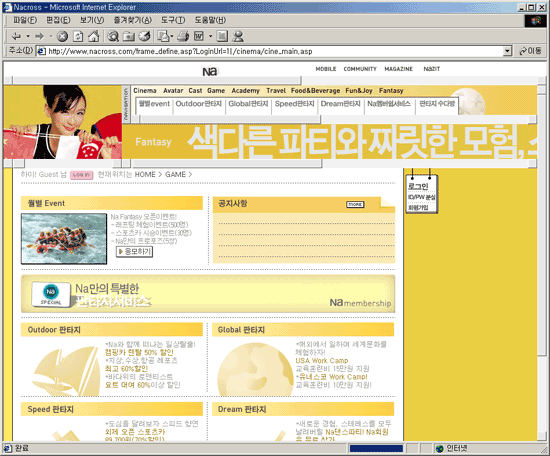Go to Home page via house icon
This screenshot has height=456, width=550.
tap(93, 36)
